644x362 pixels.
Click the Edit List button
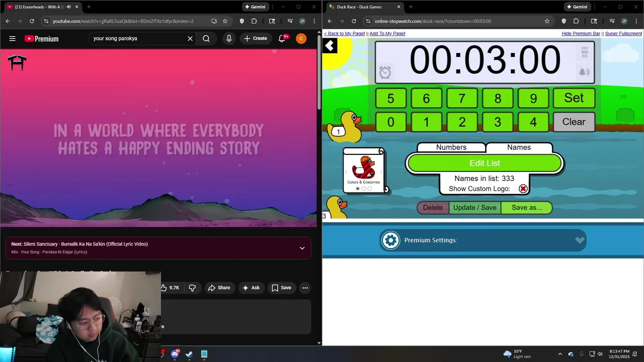[485, 163]
